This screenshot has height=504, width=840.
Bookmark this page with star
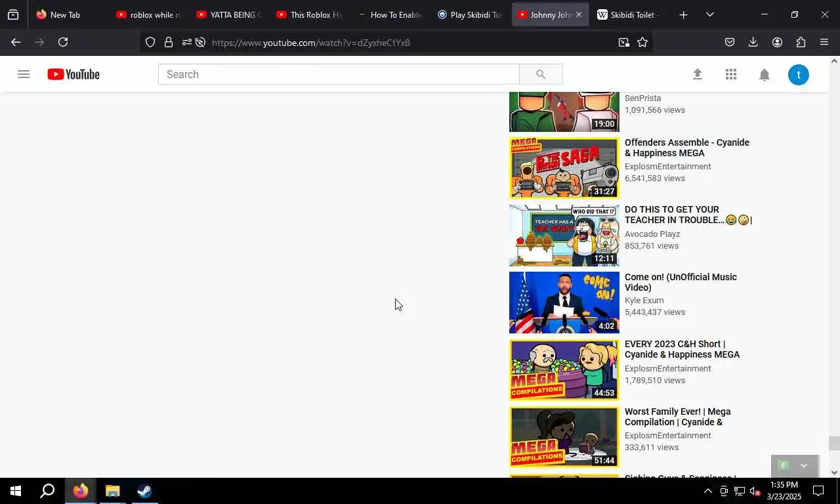pos(642,42)
